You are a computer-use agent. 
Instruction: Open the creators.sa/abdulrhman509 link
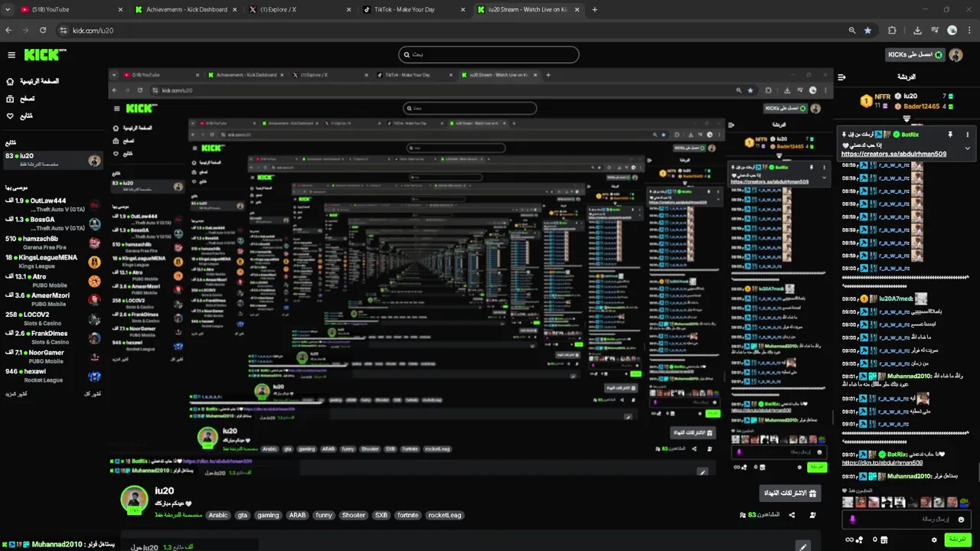click(893, 154)
